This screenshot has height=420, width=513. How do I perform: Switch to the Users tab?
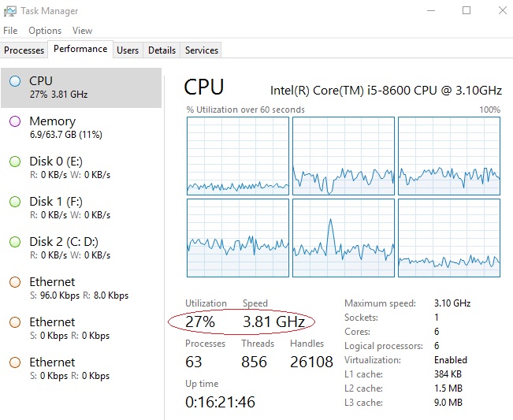tap(128, 50)
